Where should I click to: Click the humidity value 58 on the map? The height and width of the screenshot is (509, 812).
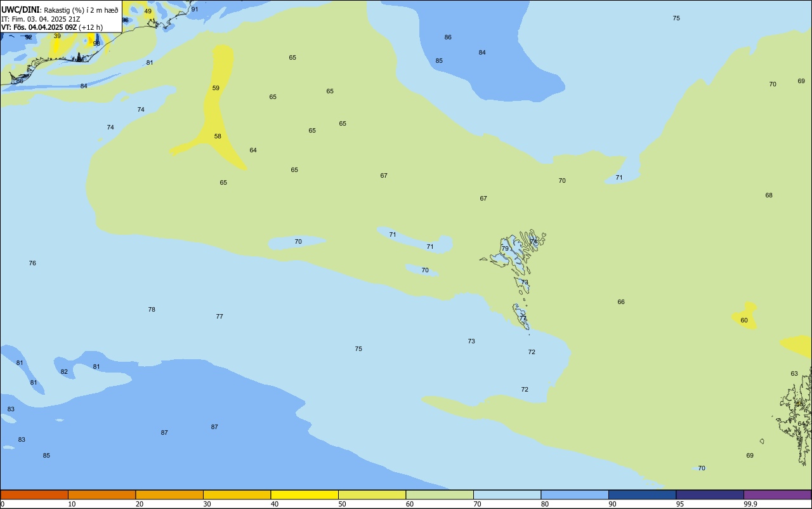tap(218, 136)
